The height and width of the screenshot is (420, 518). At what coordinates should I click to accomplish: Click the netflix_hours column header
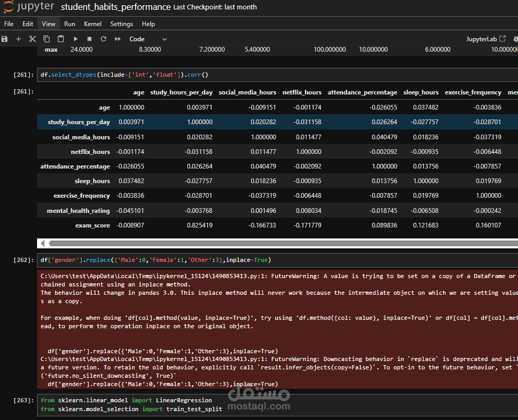[302, 92]
